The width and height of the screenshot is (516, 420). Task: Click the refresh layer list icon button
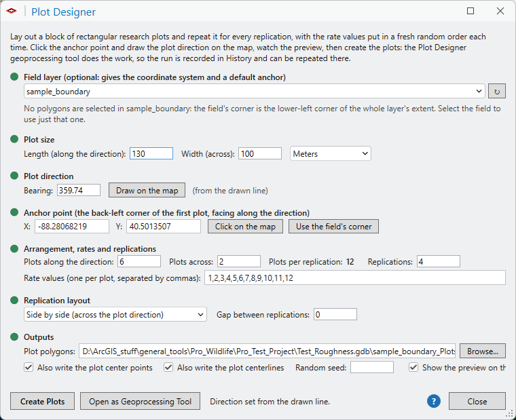(x=496, y=92)
